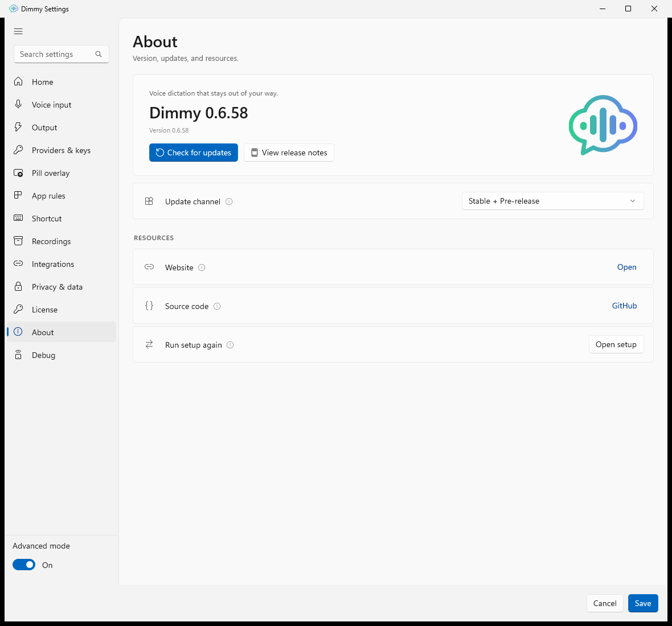Open the License page
The image size is (672, 626).
[62, 310]
